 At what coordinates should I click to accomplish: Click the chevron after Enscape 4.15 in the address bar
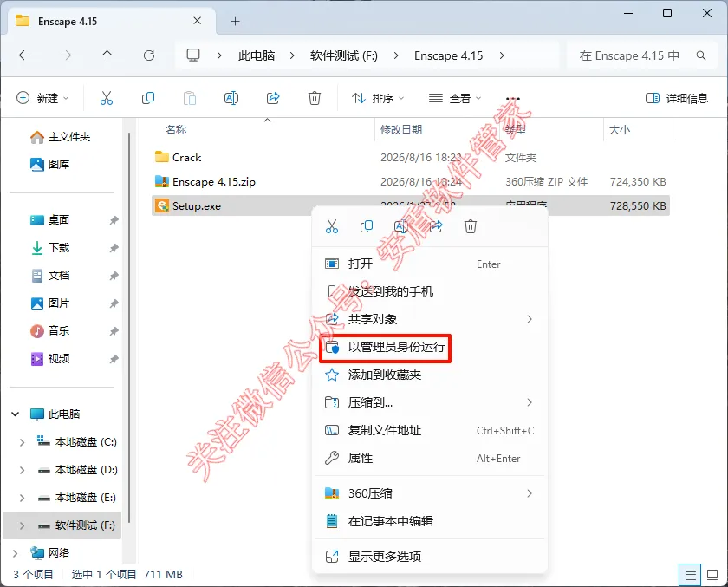[502, 55]
